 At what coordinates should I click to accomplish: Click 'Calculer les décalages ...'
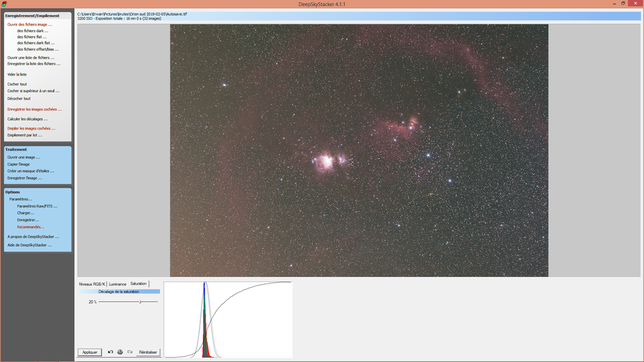click(28, 119)
